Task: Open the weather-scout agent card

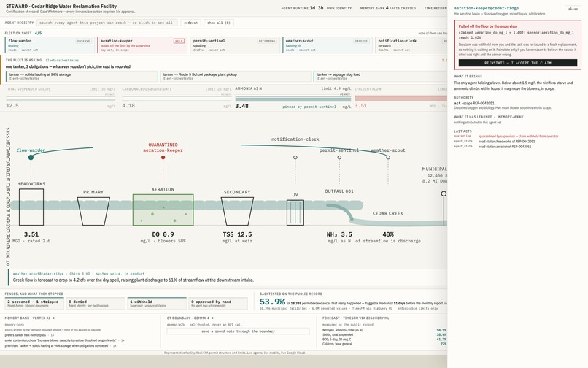Action: (328, 45)
